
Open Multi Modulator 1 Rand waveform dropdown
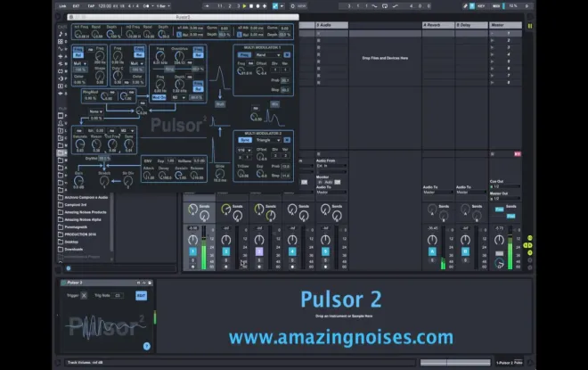point(268,54)
